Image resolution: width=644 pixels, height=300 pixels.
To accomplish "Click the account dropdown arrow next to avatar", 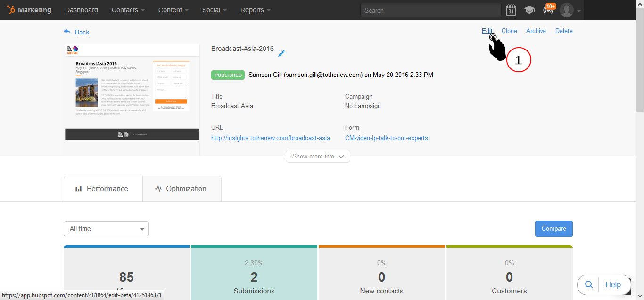I will [578, 10].
